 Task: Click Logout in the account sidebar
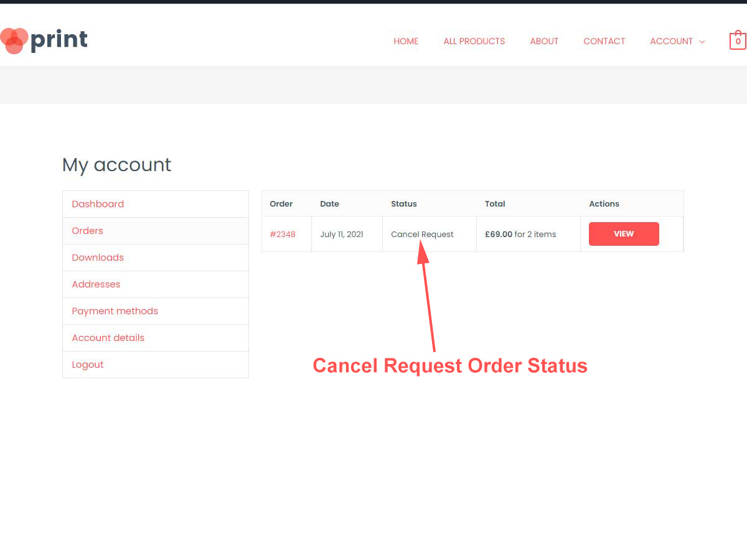[88, 365]
